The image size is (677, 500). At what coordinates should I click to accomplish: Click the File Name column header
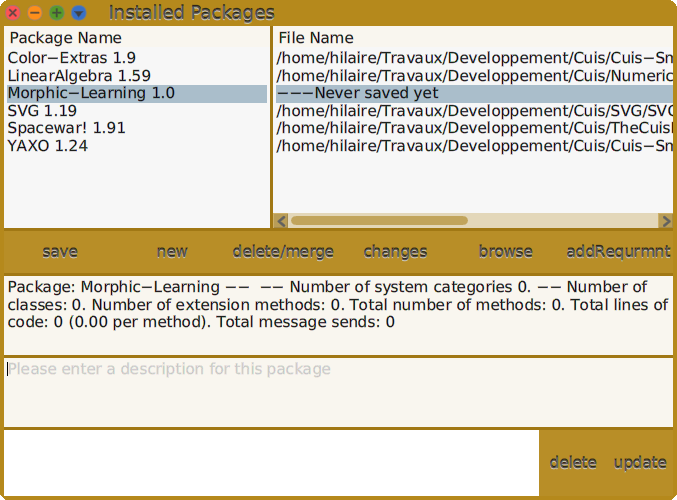click(x=474, y=38)
